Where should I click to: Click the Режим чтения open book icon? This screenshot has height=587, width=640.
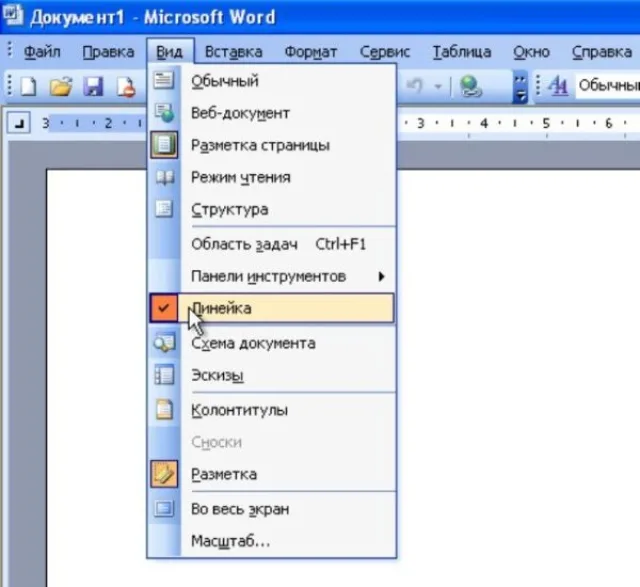164,177
